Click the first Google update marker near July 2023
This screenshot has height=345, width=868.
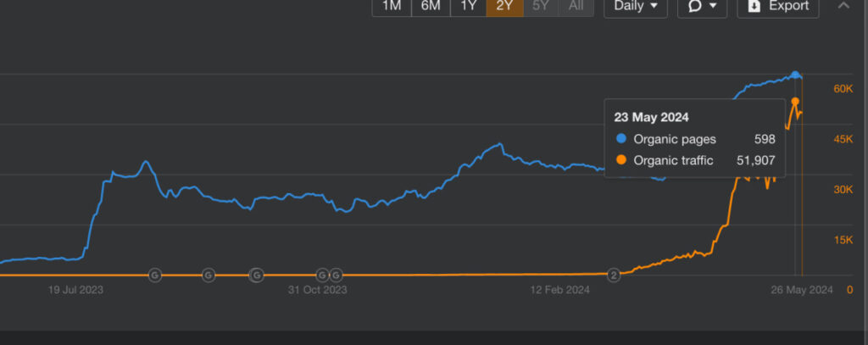pyautogui.click(x=154, y=275)
